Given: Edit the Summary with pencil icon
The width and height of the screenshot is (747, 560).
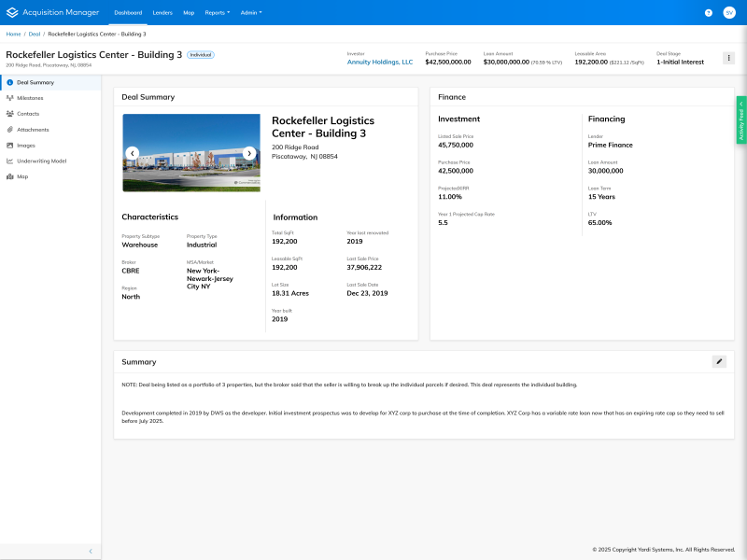Looking at the screenshot, I should click(x=718, y=361).
